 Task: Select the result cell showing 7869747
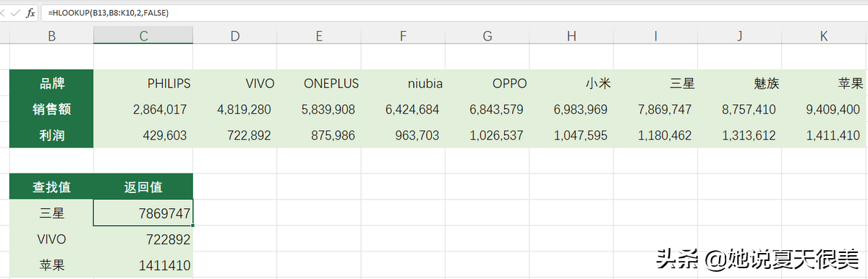pos(143,213)
